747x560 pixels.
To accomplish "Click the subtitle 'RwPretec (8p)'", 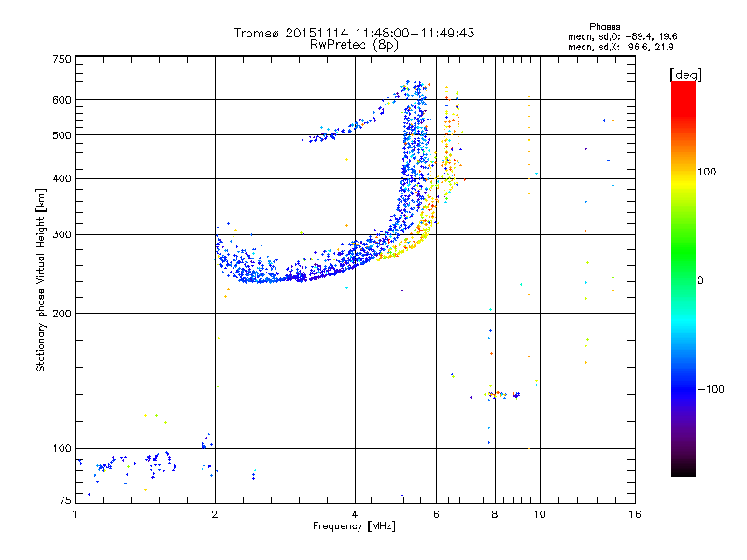I will [354, 45].
